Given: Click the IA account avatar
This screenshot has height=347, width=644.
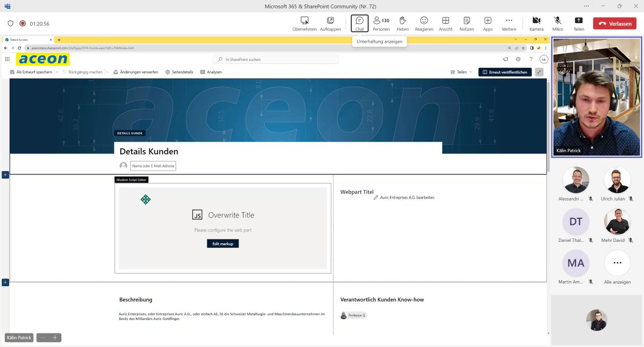Looking at the screenshot, I should [x=544, y=60].
